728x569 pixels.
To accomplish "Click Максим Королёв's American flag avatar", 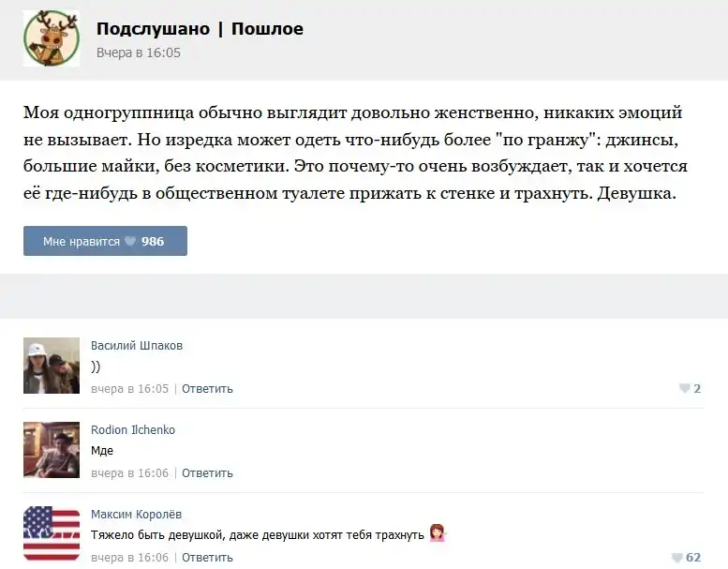I will (51, 533).
